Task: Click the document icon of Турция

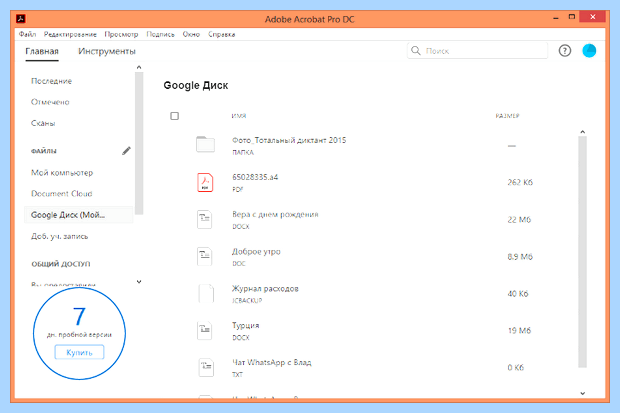Action: click(x=205, y=330)
